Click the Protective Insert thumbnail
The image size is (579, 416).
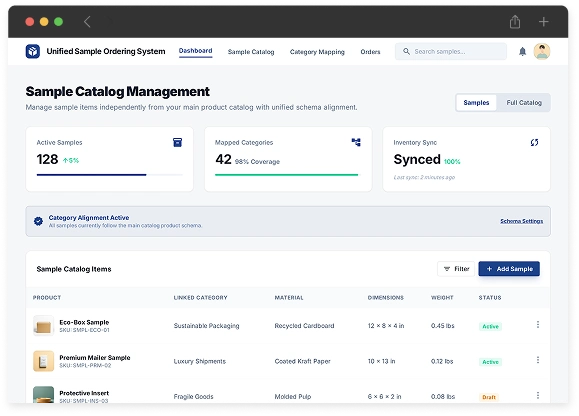pos(43,395)
